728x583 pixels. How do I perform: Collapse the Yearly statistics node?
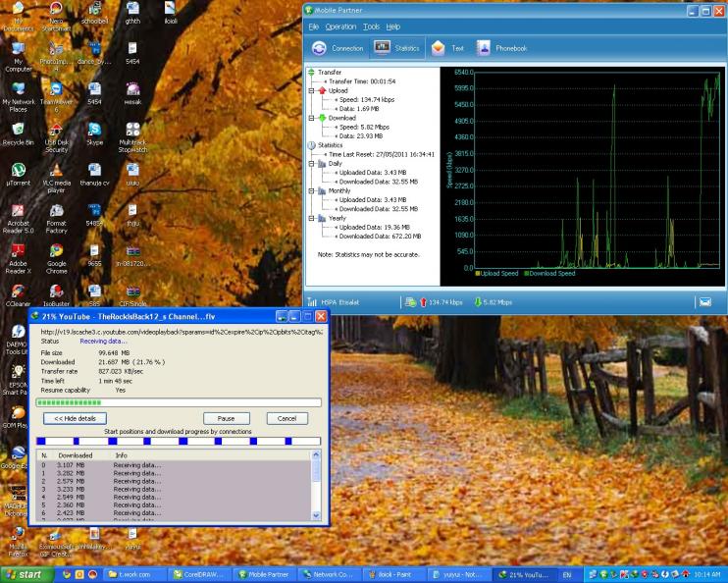pyautogui.click(x=312, y=218)
